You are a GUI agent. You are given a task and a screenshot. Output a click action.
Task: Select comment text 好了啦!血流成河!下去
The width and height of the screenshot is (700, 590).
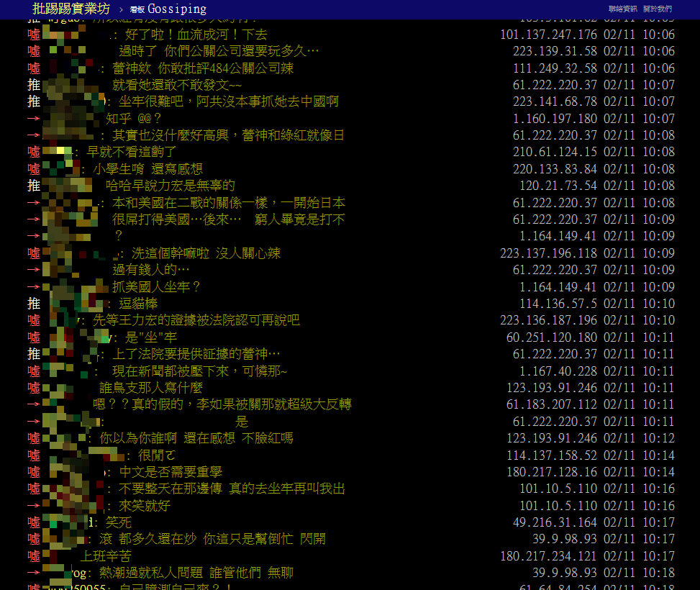click(x=196, y=35)
